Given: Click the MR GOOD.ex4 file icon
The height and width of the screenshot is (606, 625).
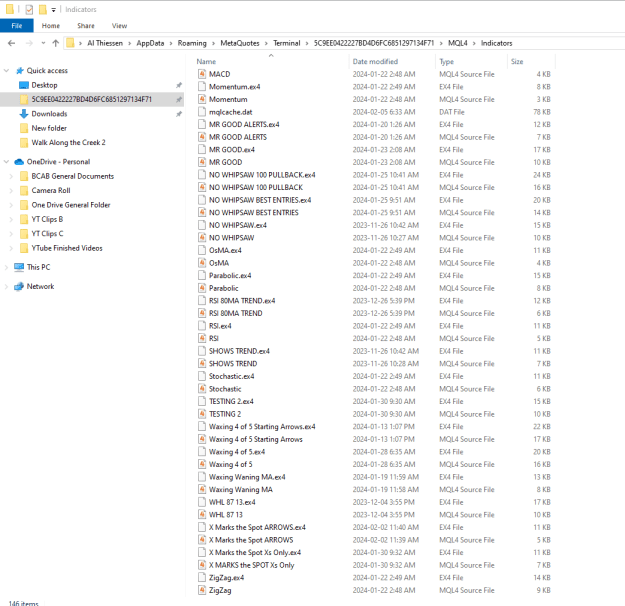Looking at the screenshot, I should click(x=202, y=150).
